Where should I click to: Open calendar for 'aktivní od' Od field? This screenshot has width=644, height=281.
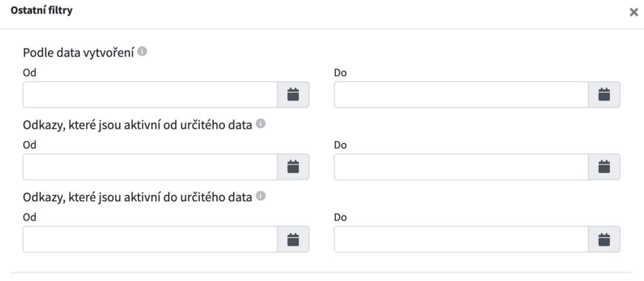pos(293,167)
